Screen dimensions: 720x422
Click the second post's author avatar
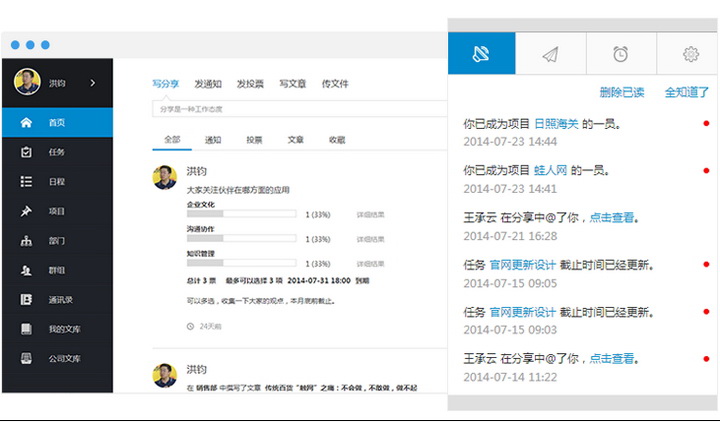pyautogui.click(x=165, y=375)
